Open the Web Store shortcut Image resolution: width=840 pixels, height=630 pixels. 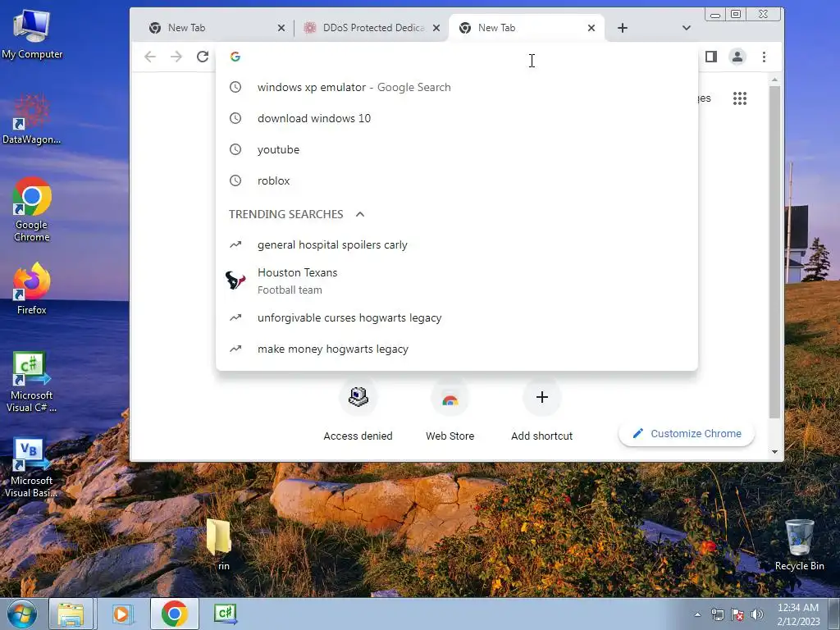pyautogui.click(x=450, y=409)
